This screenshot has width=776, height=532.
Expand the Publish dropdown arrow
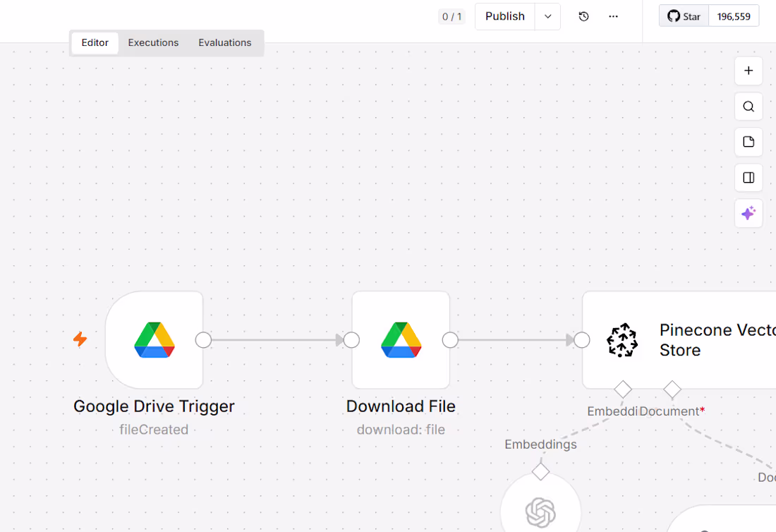(547, 16)
